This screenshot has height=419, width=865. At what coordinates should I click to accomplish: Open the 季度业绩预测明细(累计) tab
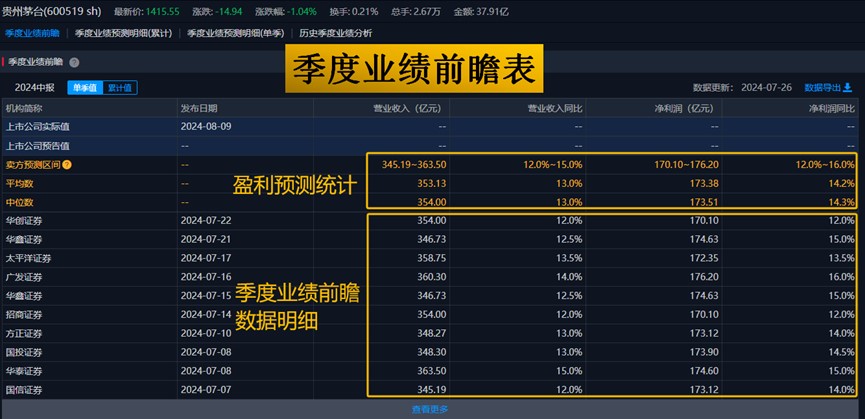pyautogui.click(x=124, y=33)
